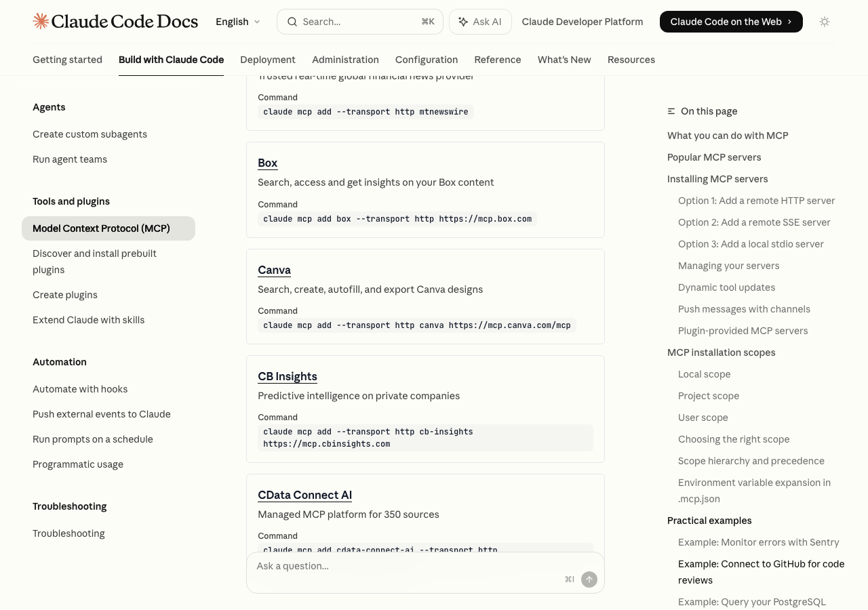Screen dimensions: 868x610
Task: Click the keyboard shortcut badge in search bar
Action: tap(428, 22)
